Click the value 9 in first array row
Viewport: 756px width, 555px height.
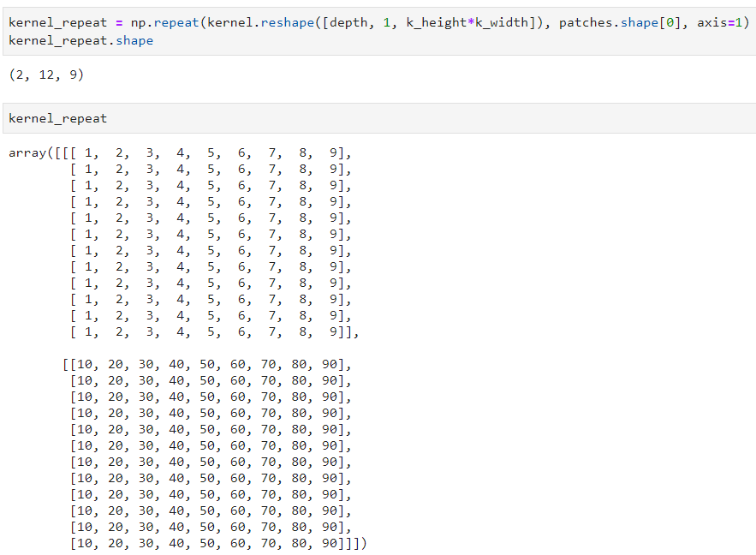[333, 153]
